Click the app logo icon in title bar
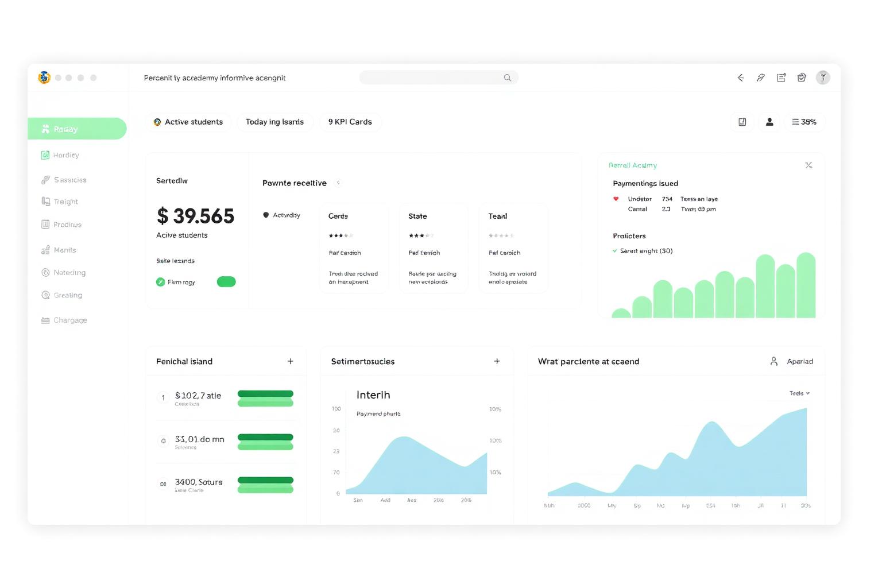 point(44,78)
